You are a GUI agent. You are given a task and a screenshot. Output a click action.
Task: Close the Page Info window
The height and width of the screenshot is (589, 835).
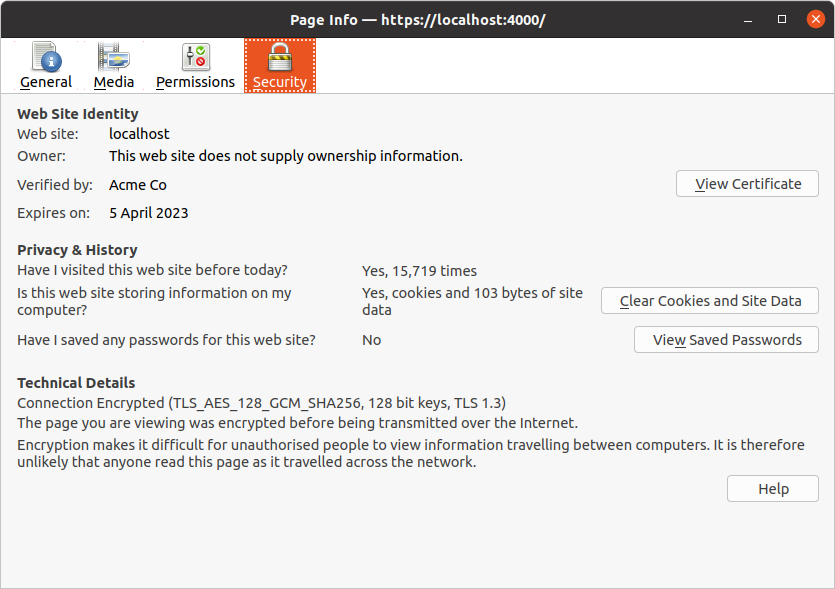pyautogui.click(x=813, y=19)
